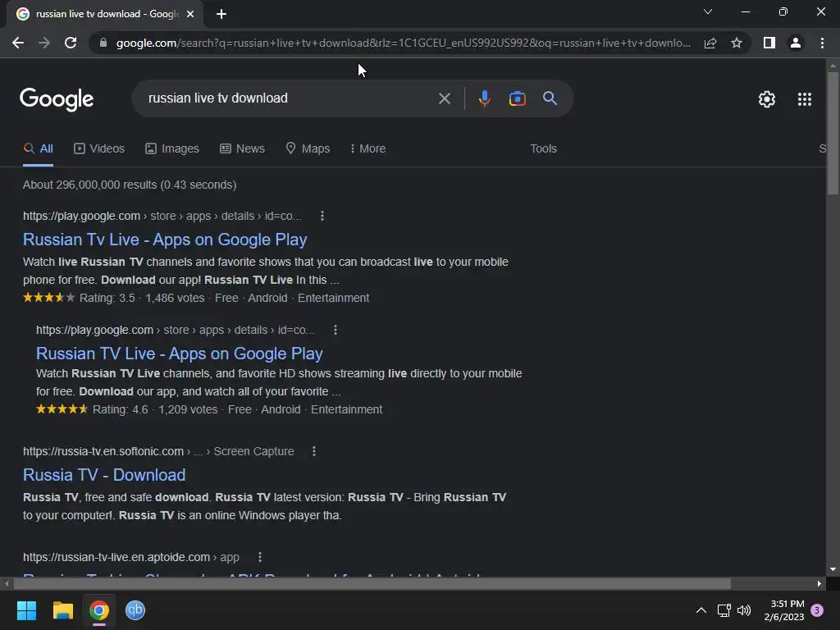
Task: Click the horizontal scrollbar thumb
Action: [x=372, y=583]
